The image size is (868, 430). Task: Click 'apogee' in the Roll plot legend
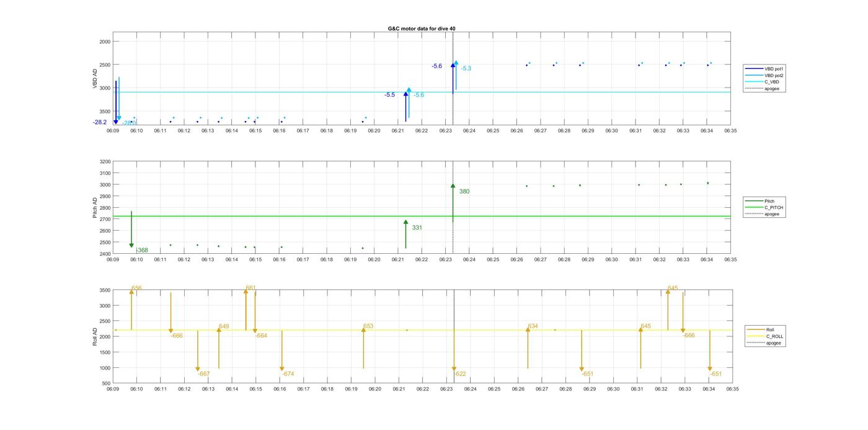[x=774, y=343]
